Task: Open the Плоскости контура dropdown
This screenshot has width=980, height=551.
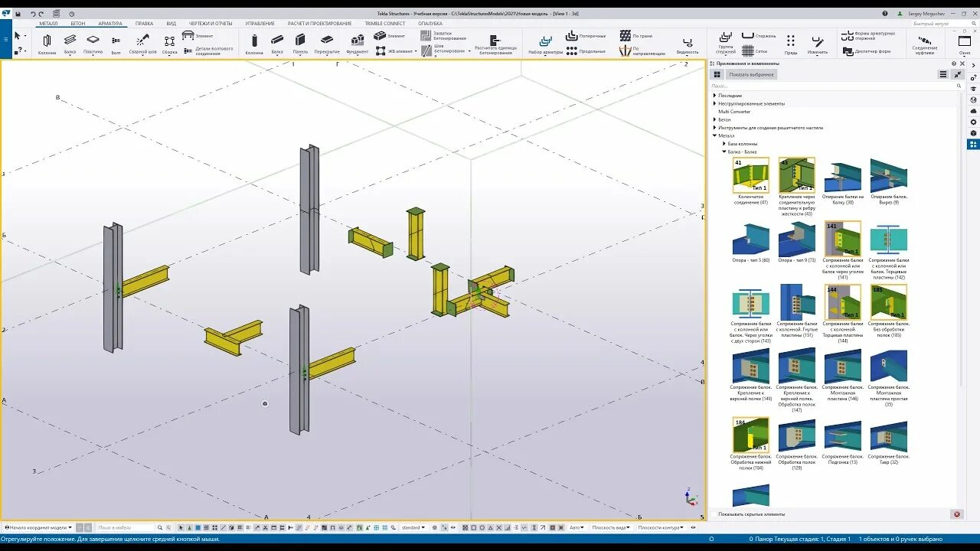Action: click(661, 527)
